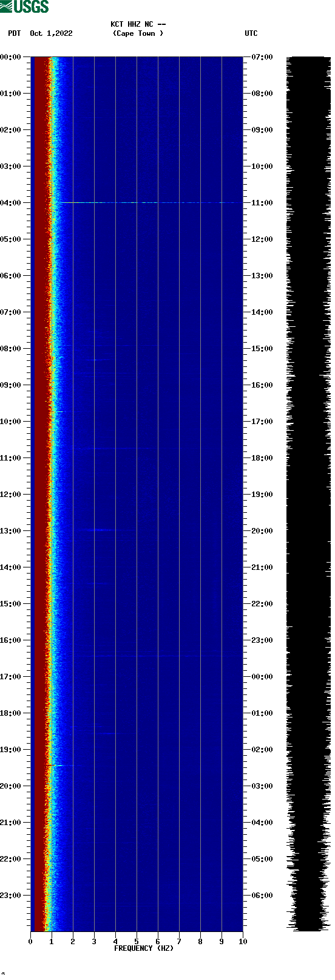Click the 'FREQUENCY (HZ)' axis label
Image resolution: width=335 pixels, height=980 pixels.
coord(144,948)
